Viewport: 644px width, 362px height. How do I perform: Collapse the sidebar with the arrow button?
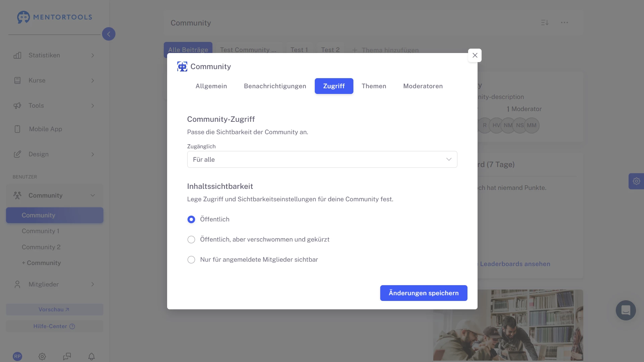click(x=109, y=34)
